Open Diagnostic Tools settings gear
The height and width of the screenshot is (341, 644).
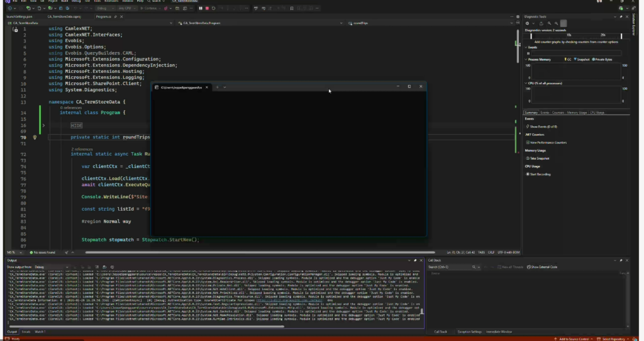point(527,23)
